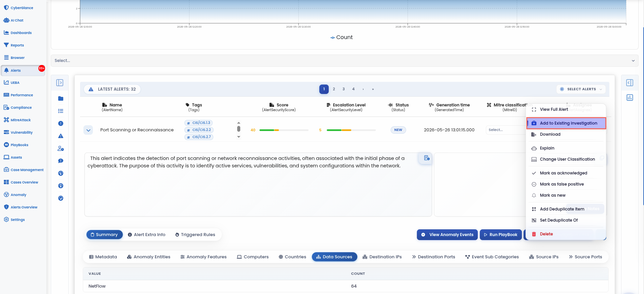Expand the Port Scanning alert row chevron
644x294 pixels.
tap(88, 130)
